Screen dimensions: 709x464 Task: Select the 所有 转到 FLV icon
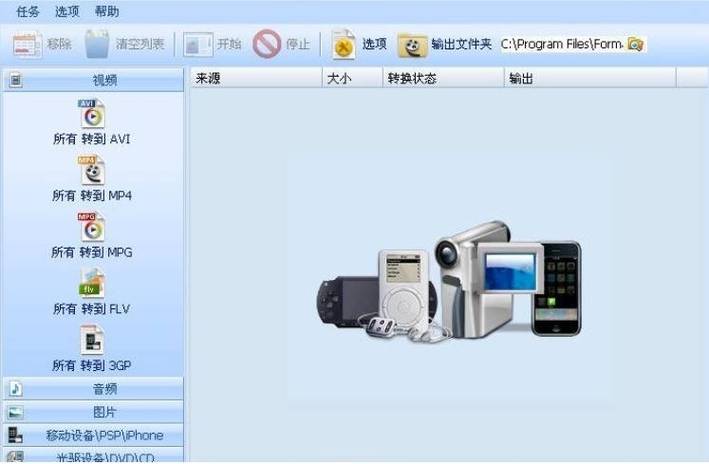click(92, 283)
